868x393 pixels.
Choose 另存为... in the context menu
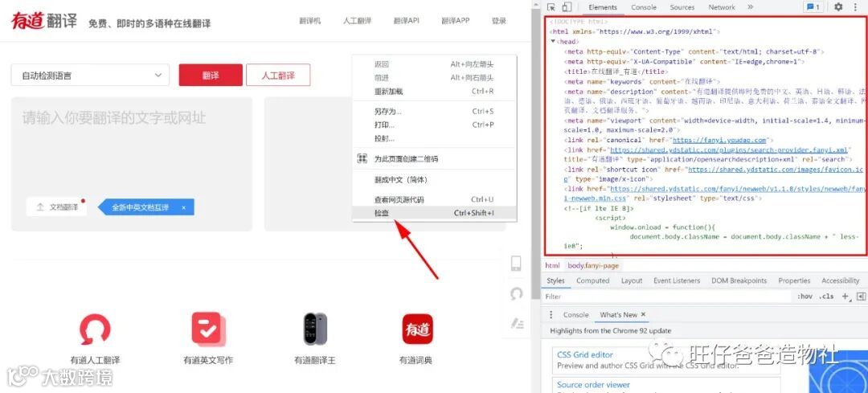coord(435,112)
